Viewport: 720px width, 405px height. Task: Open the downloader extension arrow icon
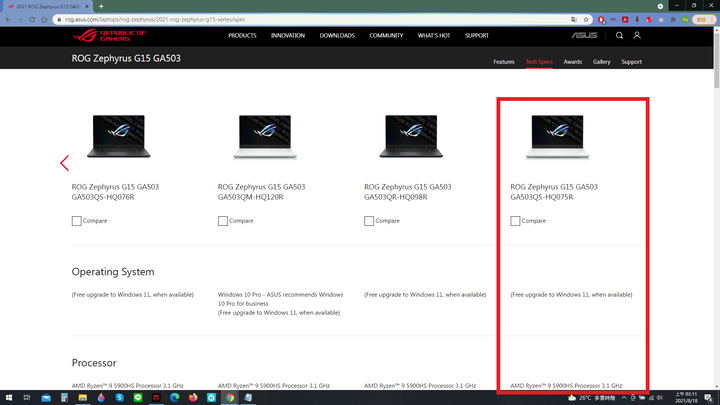[x=637, y=19]
